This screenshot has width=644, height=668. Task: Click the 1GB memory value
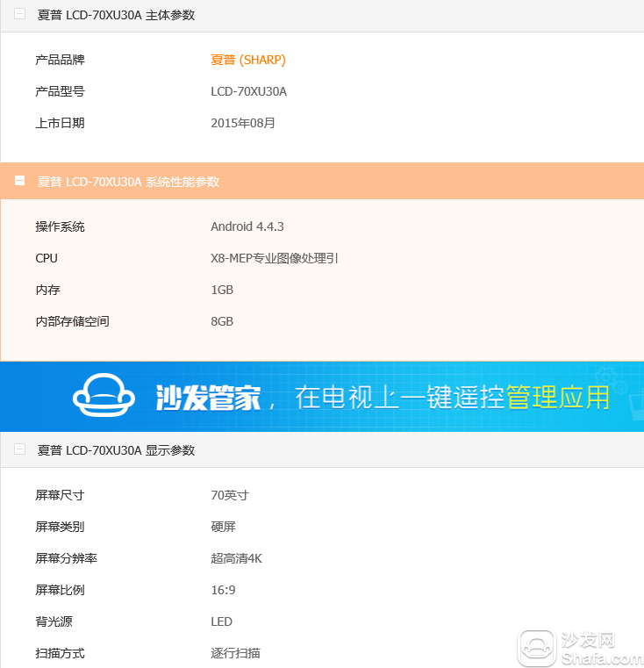tap(222, 290)
